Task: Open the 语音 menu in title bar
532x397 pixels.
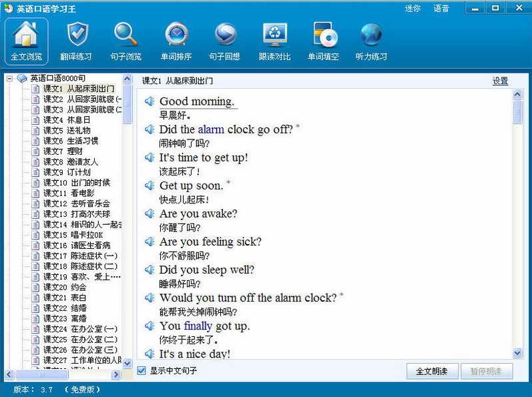Action: 441,9
